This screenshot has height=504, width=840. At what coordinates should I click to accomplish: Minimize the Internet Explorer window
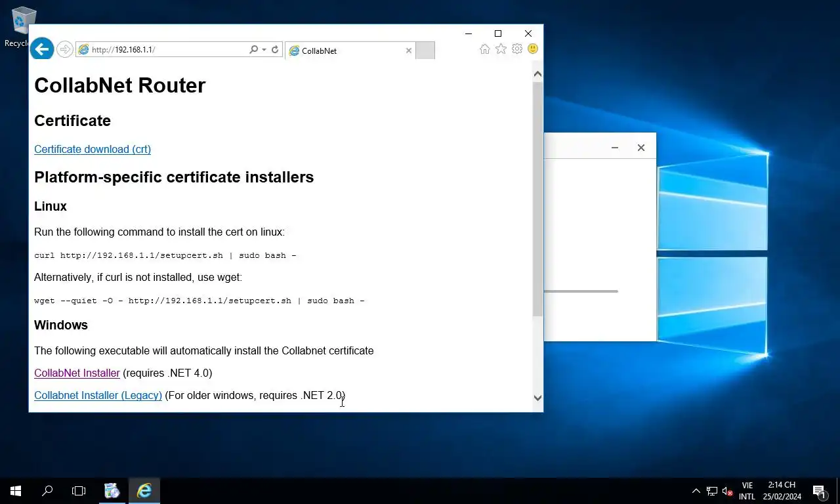469,33
